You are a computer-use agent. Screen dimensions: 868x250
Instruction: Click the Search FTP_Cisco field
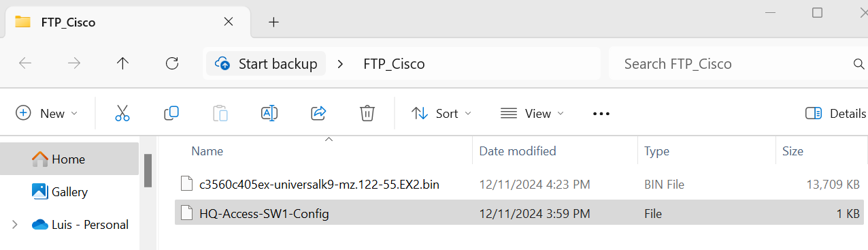point(737,64)
